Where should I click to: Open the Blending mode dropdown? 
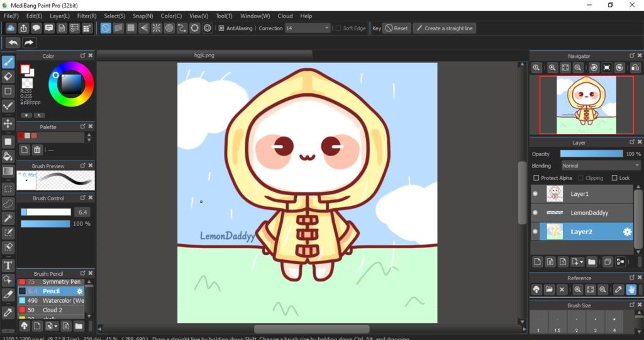pos(600,166)
